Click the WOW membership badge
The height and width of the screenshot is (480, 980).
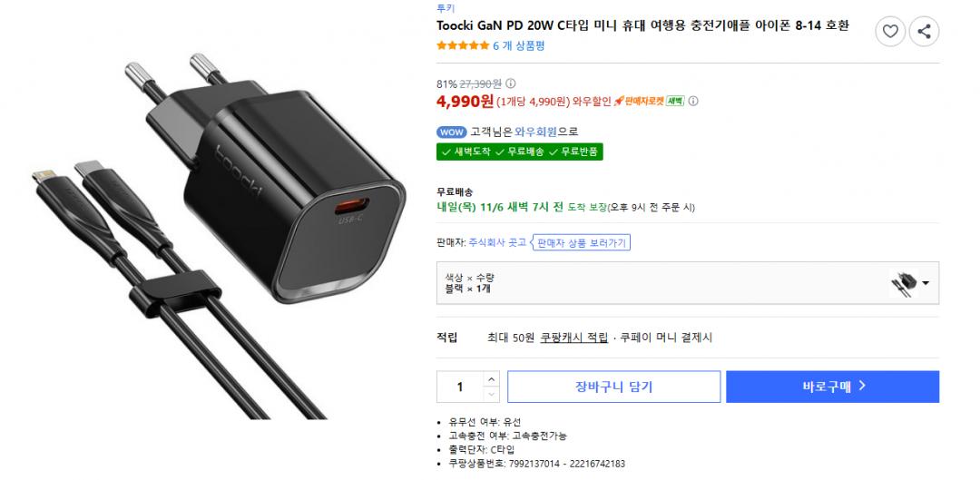point(451,132)
